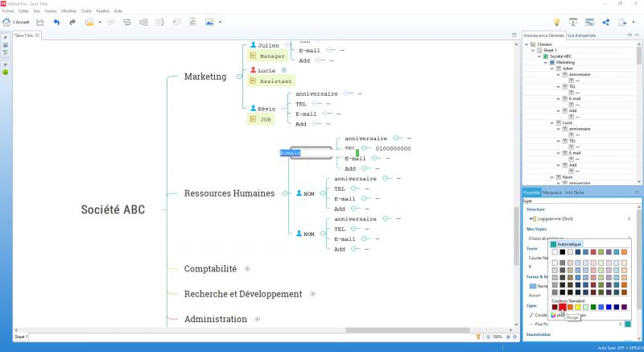Open the brainstorming lightbulb tool
This screenshot has height=352, width=644.
556,23
